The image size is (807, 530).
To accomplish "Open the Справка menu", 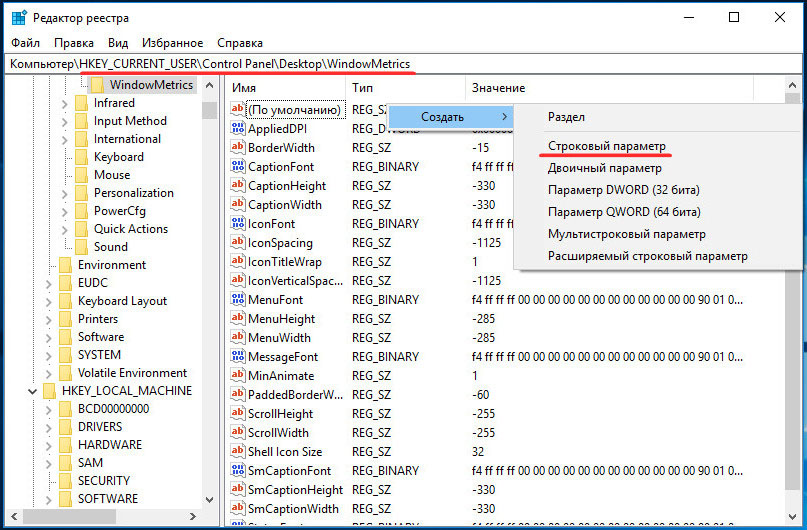I will 240,43.
